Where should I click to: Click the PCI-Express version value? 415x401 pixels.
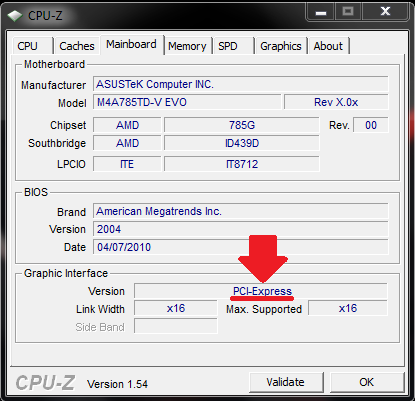261,291
